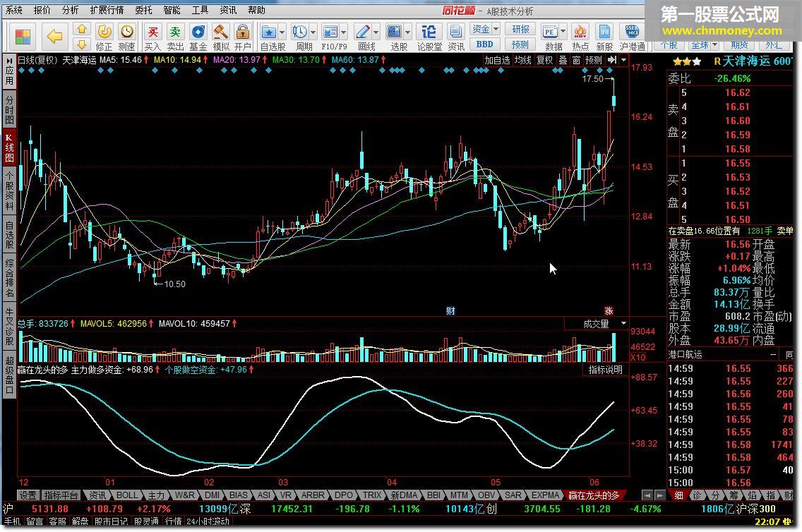This screenshot has width=802, height=532.
Task: Expand dropdown arrow next to 画线
Action: [x=376, y=32]
